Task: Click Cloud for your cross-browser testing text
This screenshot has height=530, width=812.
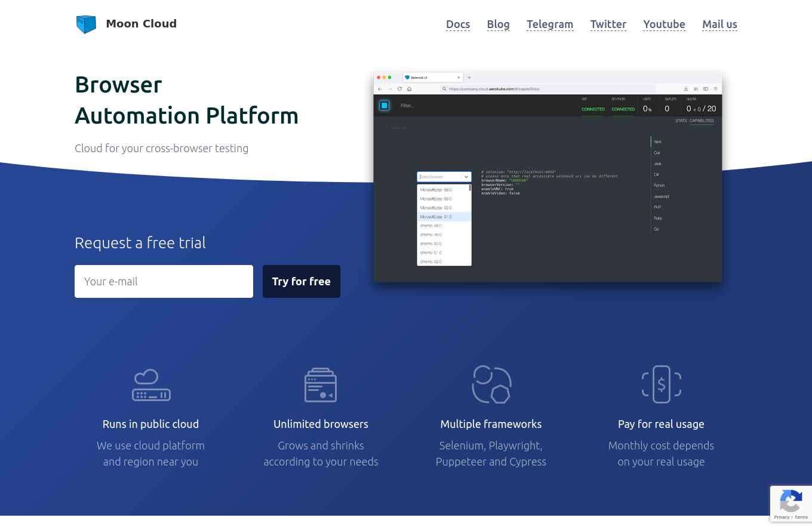Action: (x=161, y=149)
